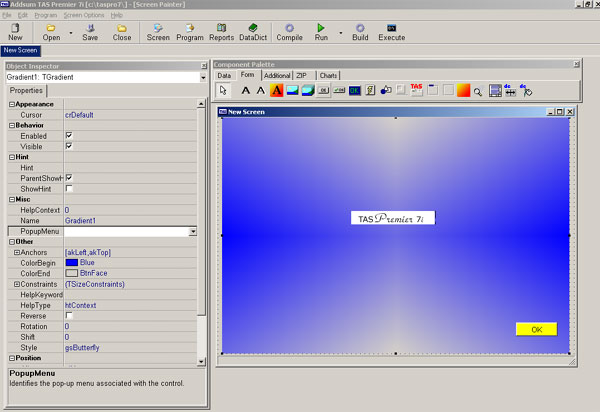Toggle the ParentShowHint checkbox

tap(69, 178)
